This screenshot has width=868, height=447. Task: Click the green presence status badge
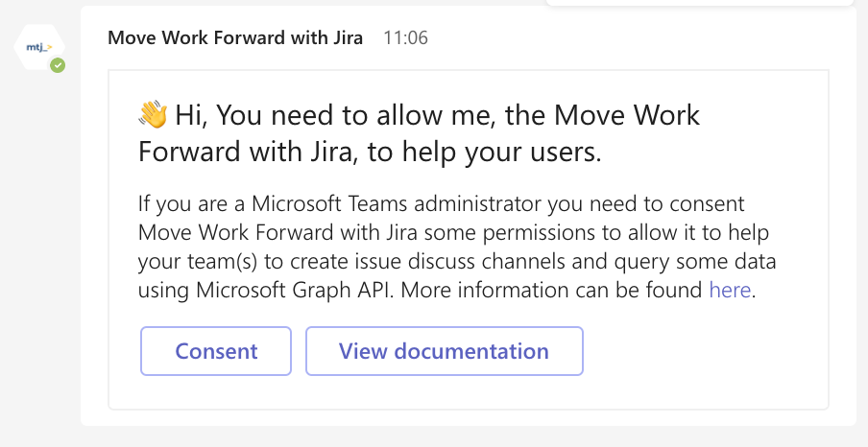(58, 66)
